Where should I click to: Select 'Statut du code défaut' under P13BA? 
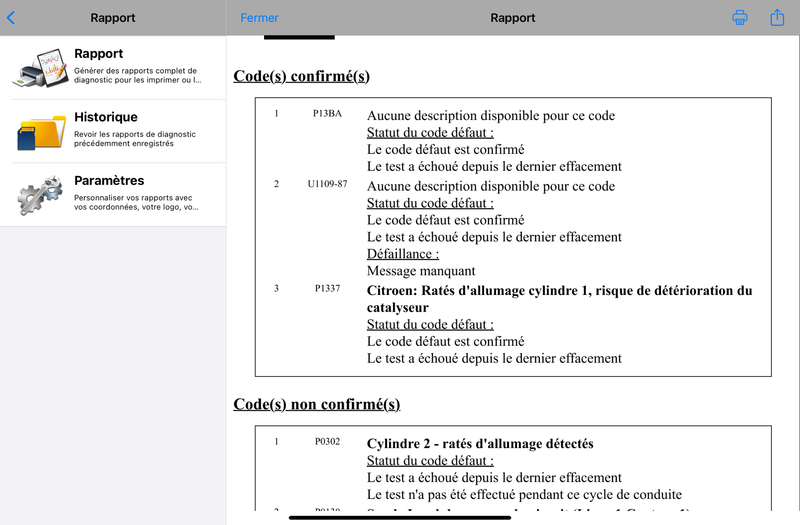(x=430, y=133)
